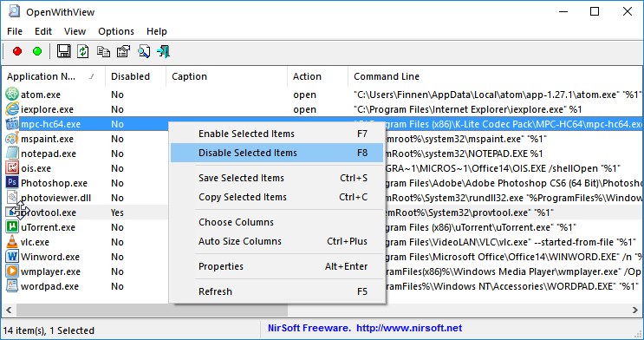Click the ois.exe icon
Image resolution: width=644 pixels, height=340 pixels.
(12, 168)
